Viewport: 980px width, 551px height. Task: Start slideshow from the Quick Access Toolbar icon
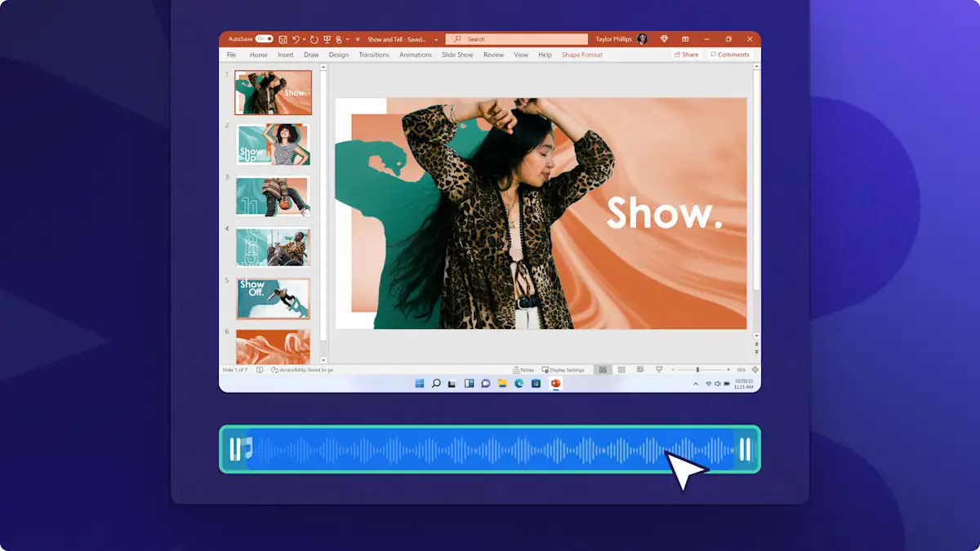point(327,39)
